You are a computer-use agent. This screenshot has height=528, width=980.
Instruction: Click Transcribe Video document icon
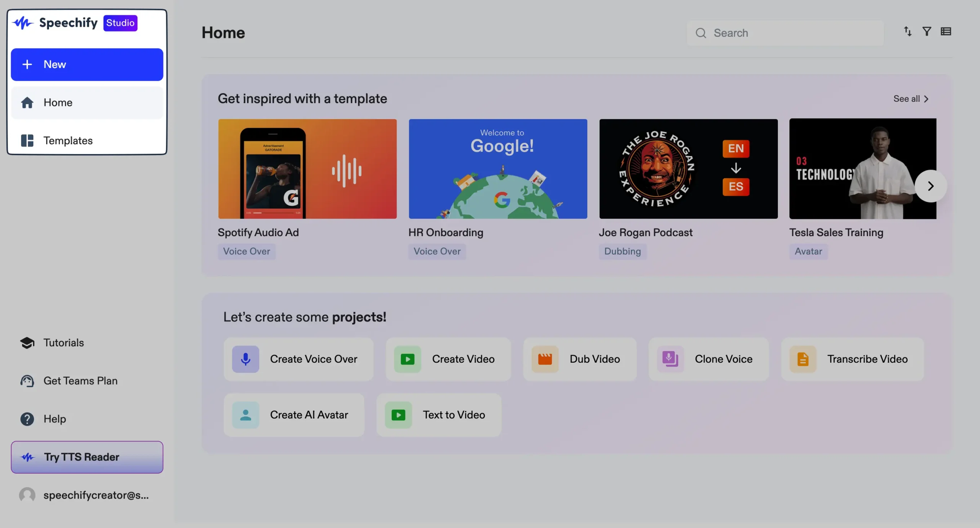click(x=803, y=359)
